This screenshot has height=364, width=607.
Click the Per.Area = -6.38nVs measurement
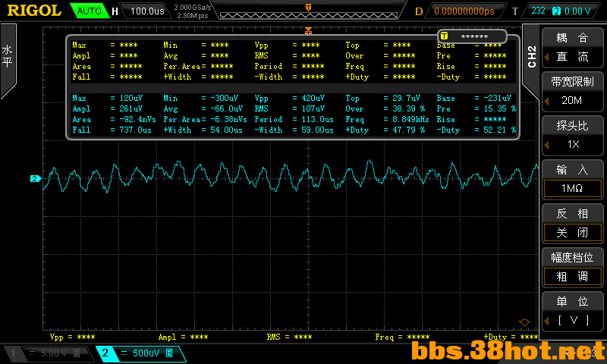pyautogui.click(x=205, y=120)
